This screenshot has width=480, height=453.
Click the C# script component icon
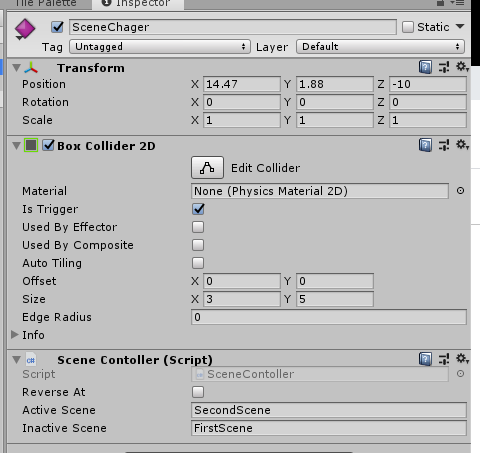tap(31, 360)
